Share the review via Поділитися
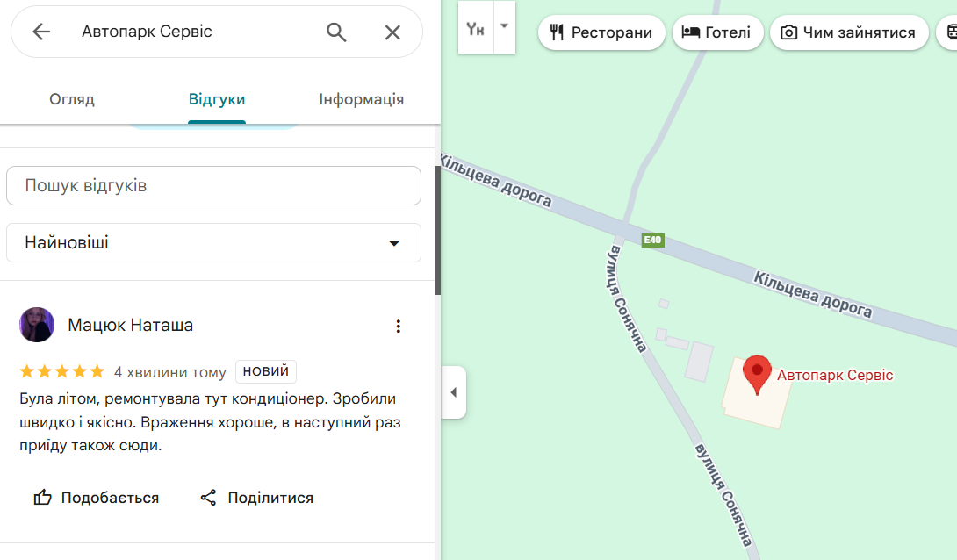The width and height of the screenshot is (957, 560). tap(256, 498)
